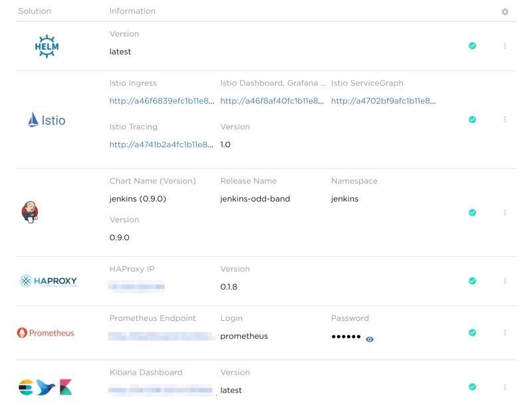The image size is (532, 418).
Task: Click 'Namespace' label
Action: (x=354, y=181)
